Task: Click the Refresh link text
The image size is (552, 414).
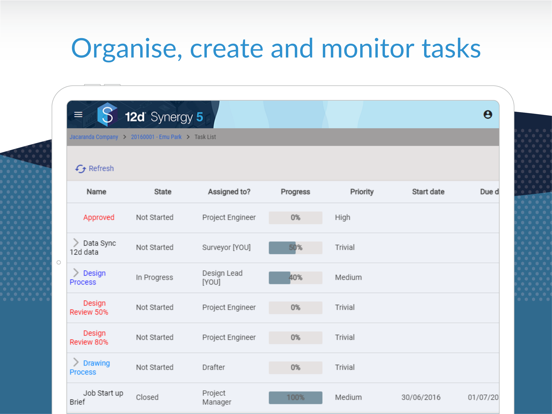Action: [x=101, y=168]
